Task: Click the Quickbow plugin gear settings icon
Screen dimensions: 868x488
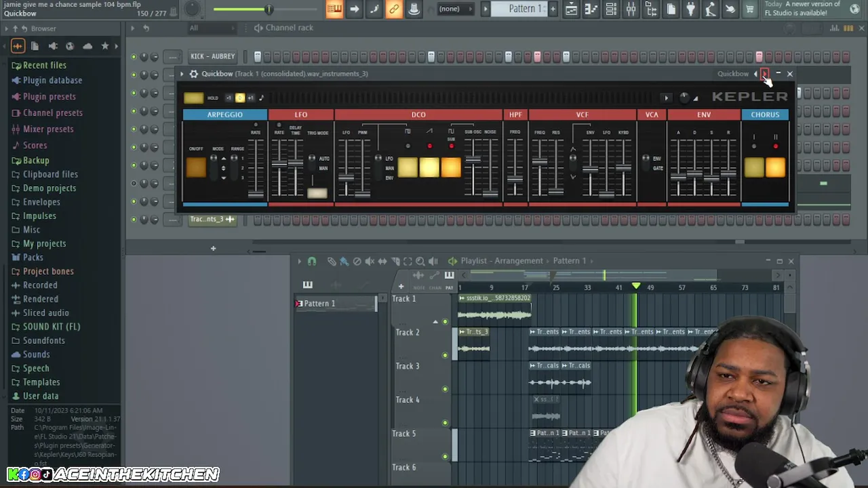Action: point(193,74)
